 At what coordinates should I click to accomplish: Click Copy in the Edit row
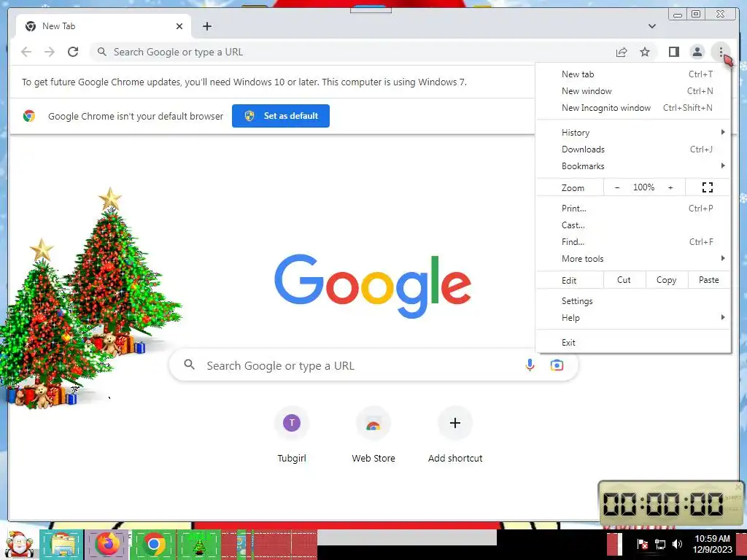point(667,280)
